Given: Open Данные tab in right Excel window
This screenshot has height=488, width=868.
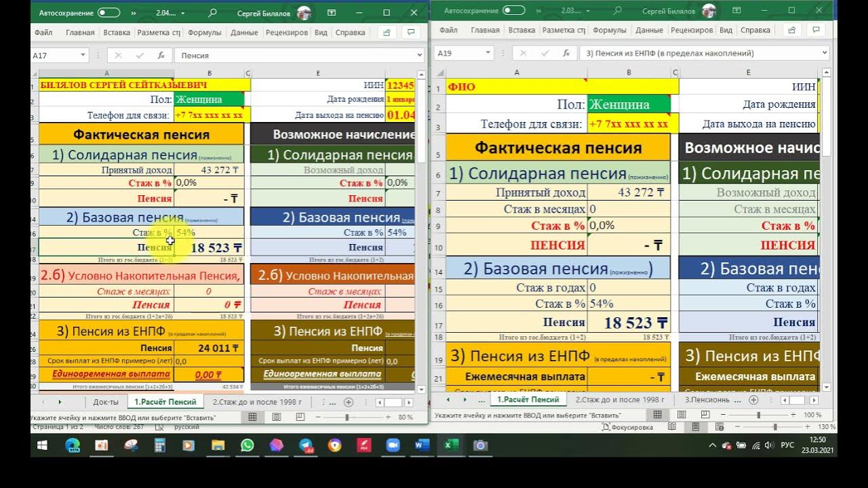Looking at the screenshot, I should pyautogui.click(x=650, y=30).
